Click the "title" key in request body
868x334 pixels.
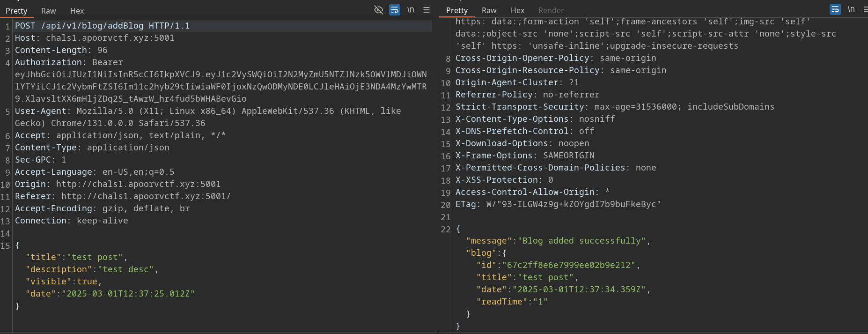43,257
